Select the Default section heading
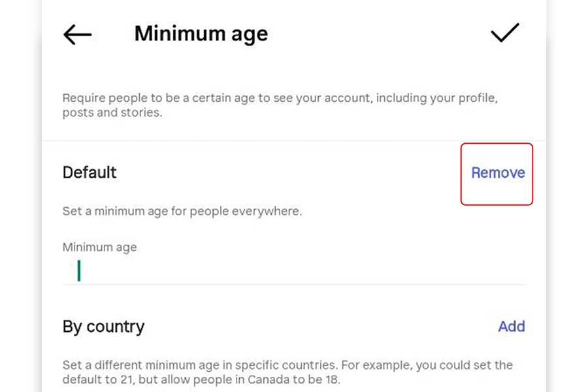This screenshot has height=392, width=588. [90, 172]
